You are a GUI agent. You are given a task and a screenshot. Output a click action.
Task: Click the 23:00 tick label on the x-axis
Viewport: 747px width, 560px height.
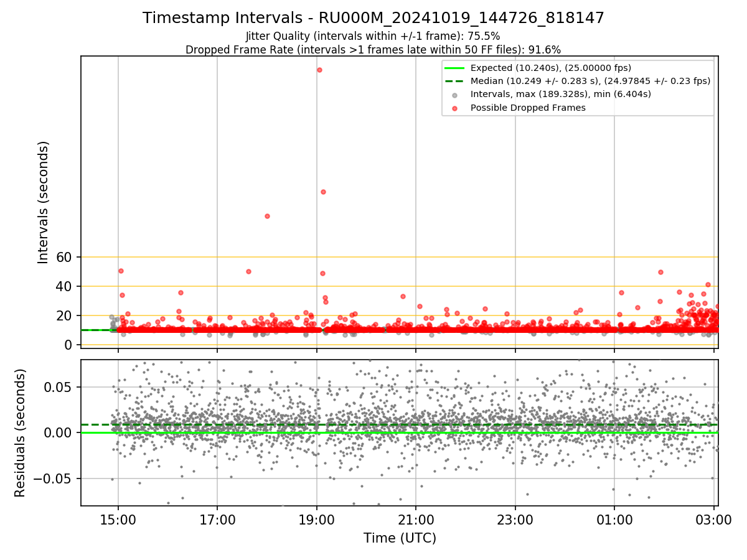[515, 520]
